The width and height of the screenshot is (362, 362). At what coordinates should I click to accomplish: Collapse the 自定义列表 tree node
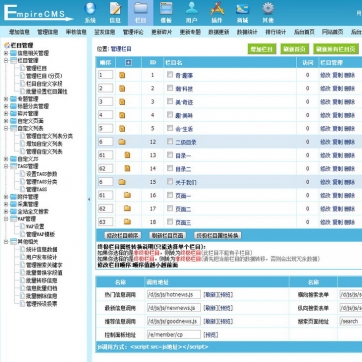(6, 128)
